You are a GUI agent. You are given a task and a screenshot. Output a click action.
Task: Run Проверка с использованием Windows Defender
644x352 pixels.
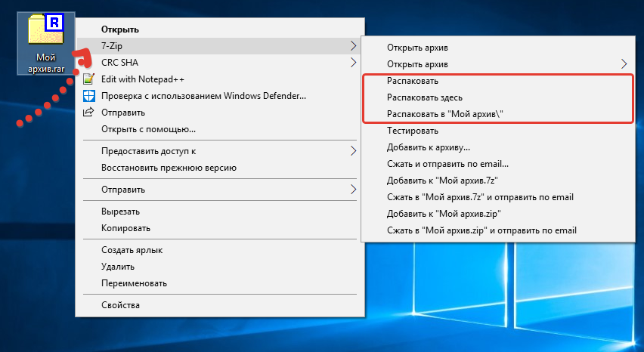pos(220,96)
